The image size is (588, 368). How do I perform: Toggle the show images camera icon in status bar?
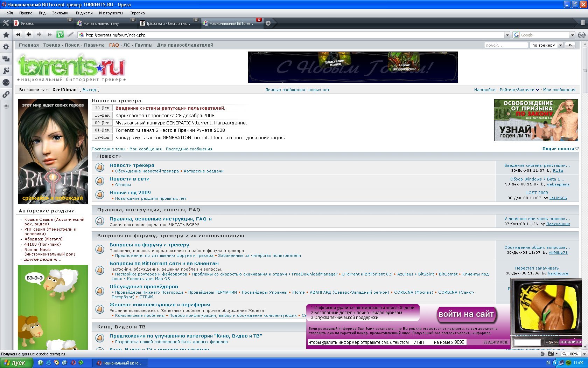click(x=551, y=354)
